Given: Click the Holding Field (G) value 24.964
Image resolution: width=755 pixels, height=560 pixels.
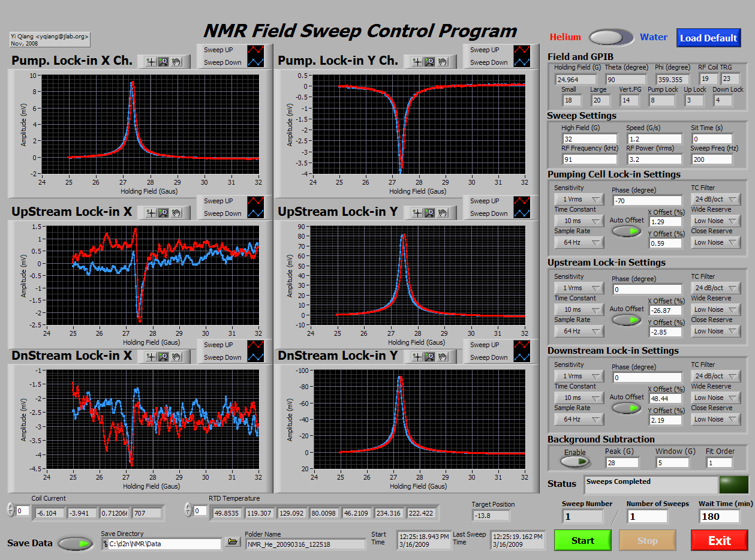Looking at the screenshot, I should 575,79.
